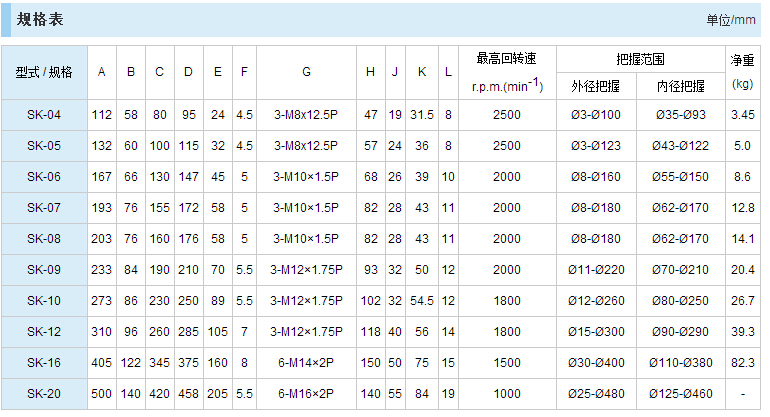
Task: Select the 外径把握 sub-header
Action: tap(596, 86)
